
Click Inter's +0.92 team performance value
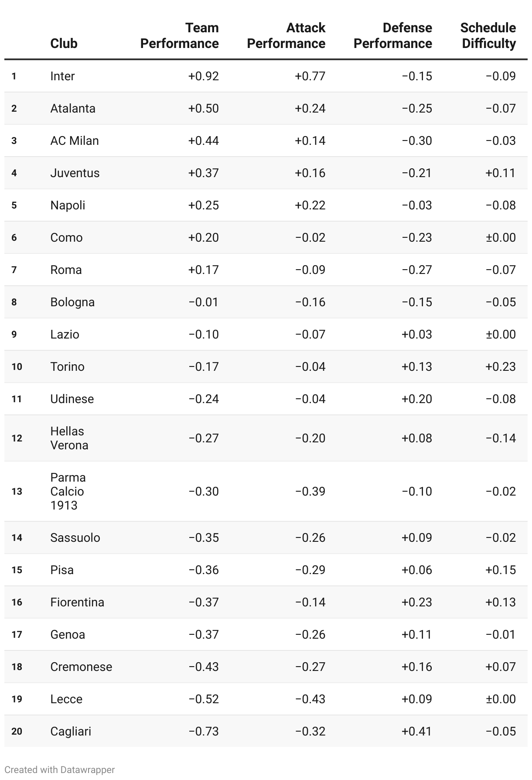[203, 76]
